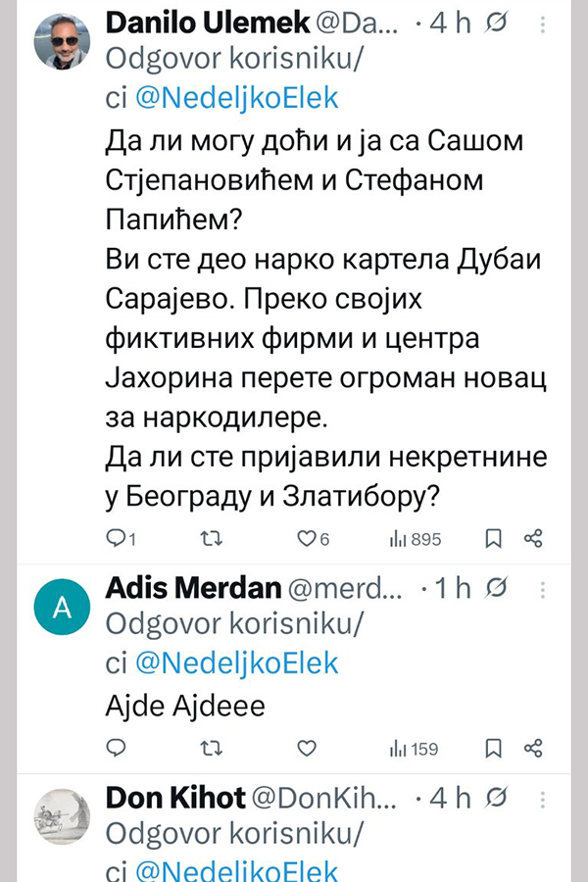Retweet Adis Merdan's tweet
The image size is (588, 882).
[210, 749]
